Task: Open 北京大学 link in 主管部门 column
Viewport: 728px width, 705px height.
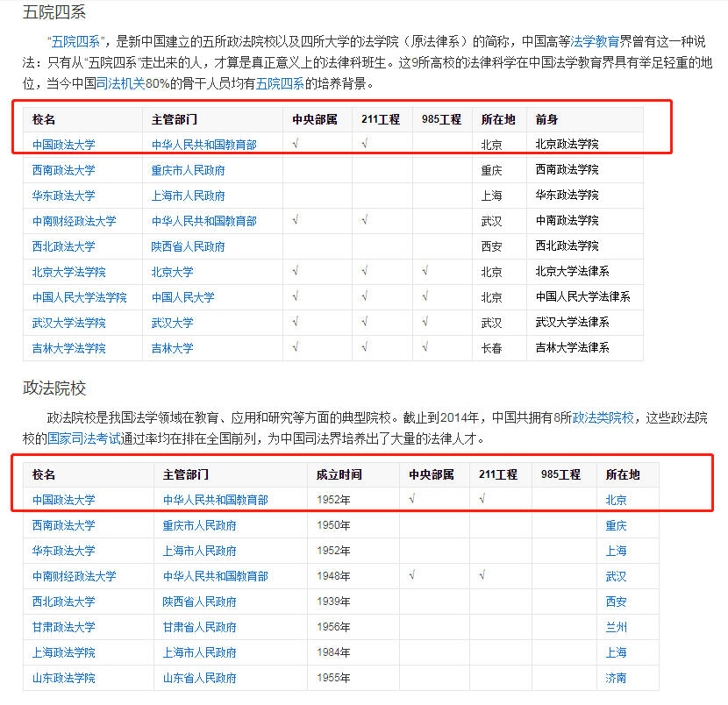Action: [x=172, y=272]
